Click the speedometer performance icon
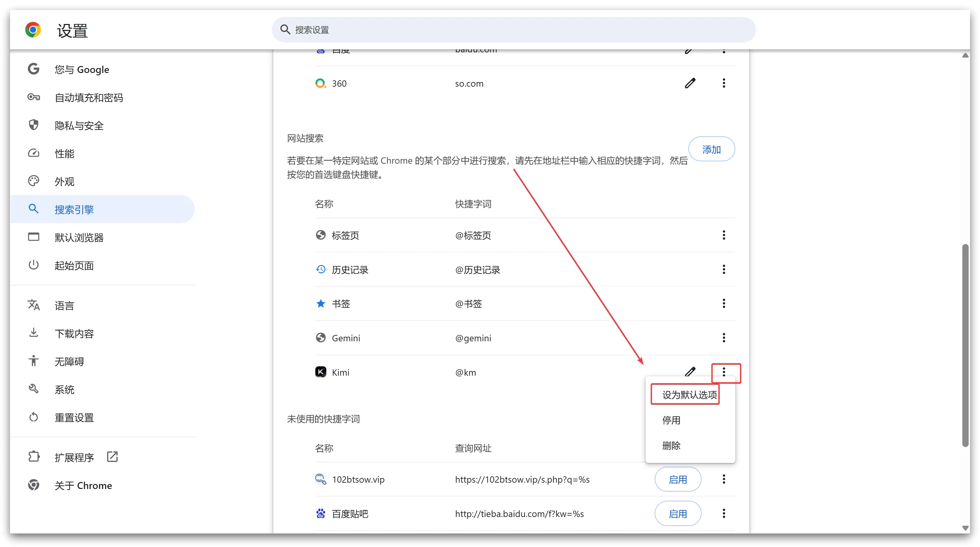The height and width of the screenshot is (547, 980). (x=33, y=153)
